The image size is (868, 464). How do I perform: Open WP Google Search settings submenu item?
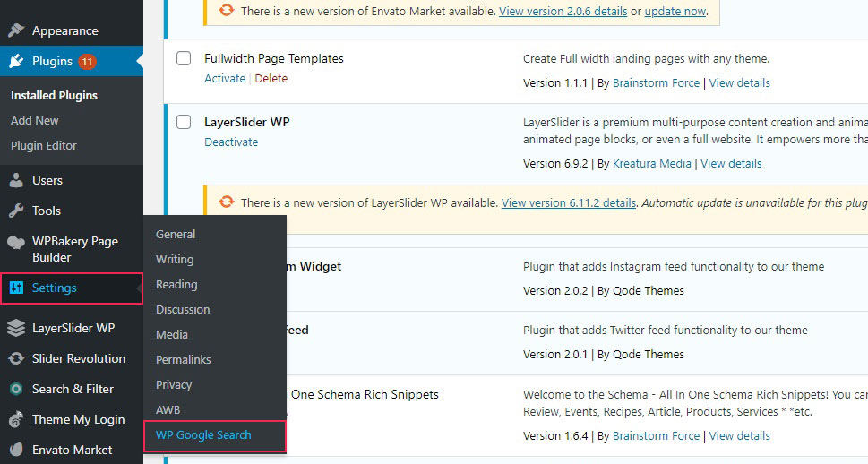pyautogui.click(x=203, y=435)
